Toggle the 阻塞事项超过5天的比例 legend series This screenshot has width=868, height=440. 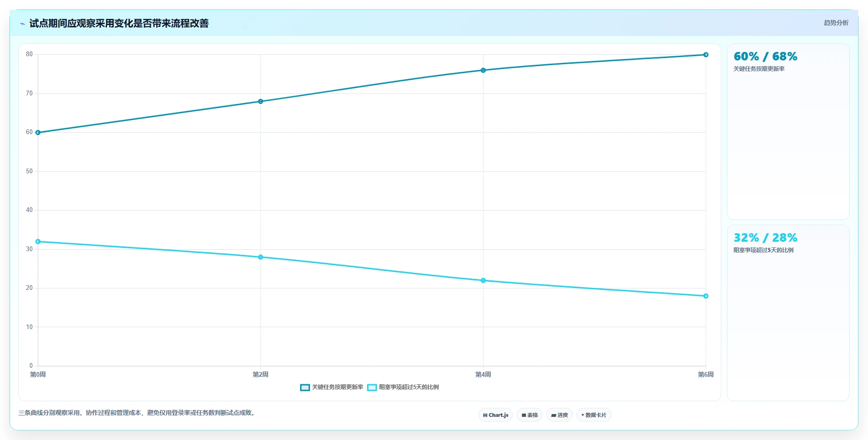point(403,387)
